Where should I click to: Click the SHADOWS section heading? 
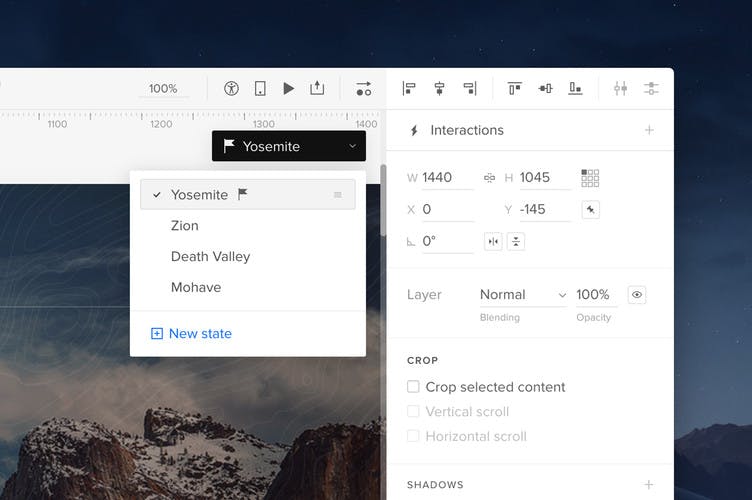click(x=435, y=485)
